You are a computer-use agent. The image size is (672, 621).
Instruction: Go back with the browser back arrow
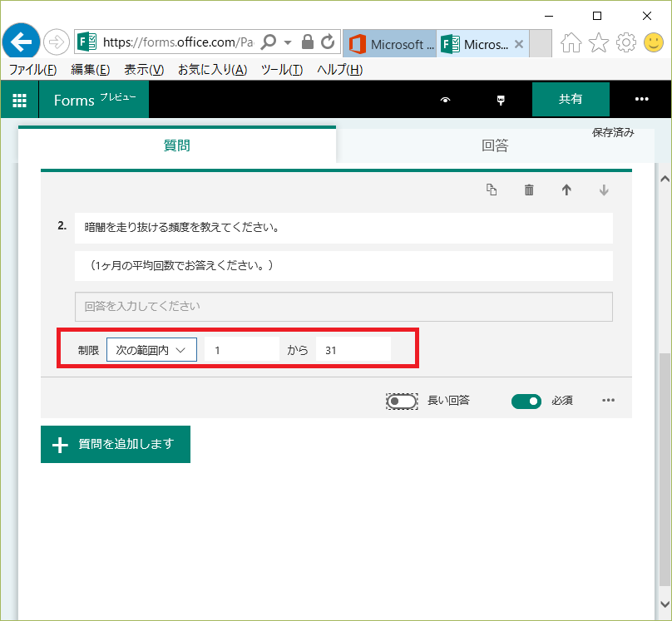pos(21,42)
